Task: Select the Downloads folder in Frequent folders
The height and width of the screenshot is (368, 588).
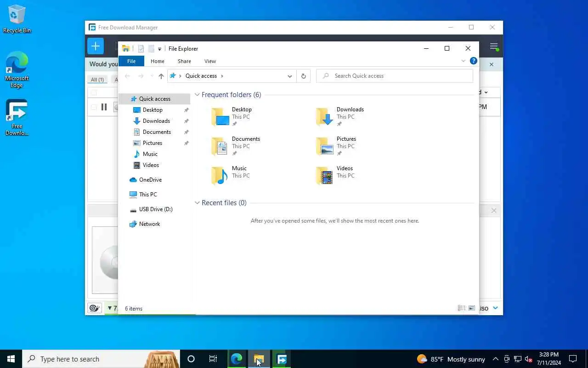Action: [x=340, y=117]
